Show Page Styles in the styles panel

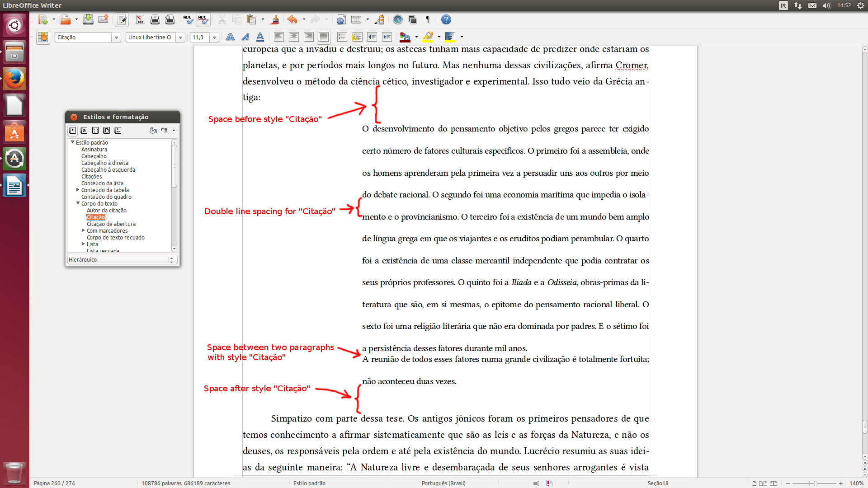[107, 130]
